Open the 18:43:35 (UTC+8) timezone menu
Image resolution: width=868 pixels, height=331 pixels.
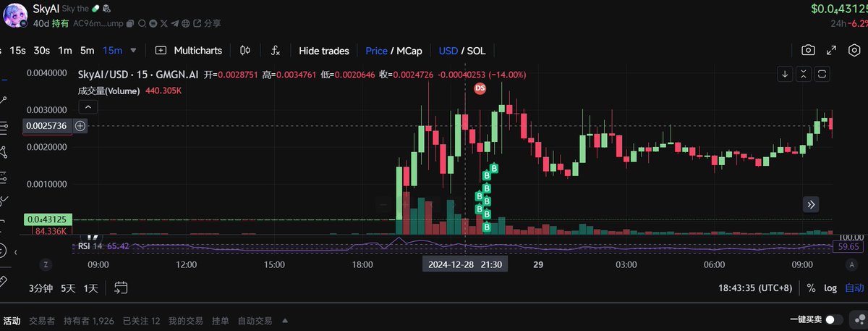[x=757, y=288]
